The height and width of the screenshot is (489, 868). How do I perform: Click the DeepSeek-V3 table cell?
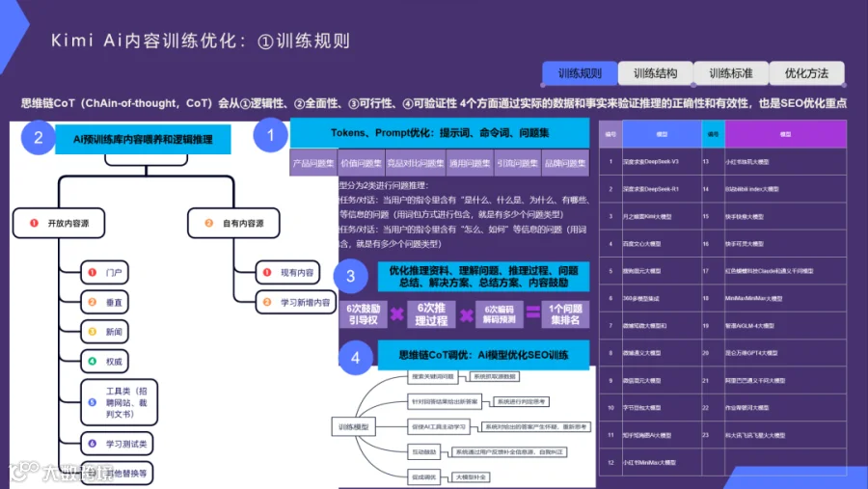pyautogui.click(x=662, y=162)
